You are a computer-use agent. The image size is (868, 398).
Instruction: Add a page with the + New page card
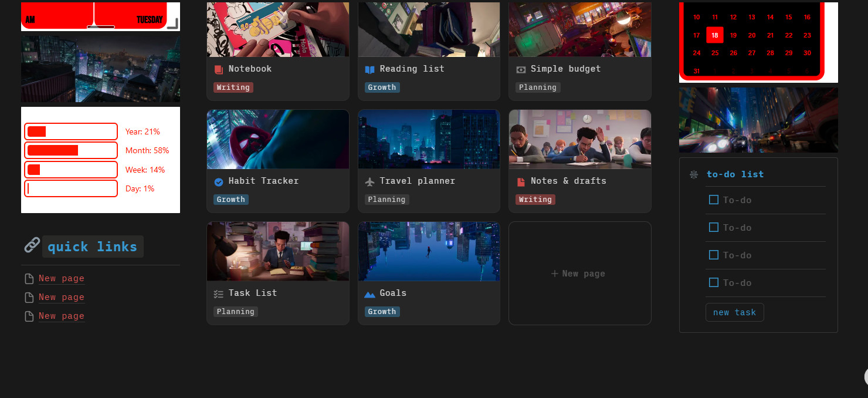pyautogui.click(x=579, y=273)
